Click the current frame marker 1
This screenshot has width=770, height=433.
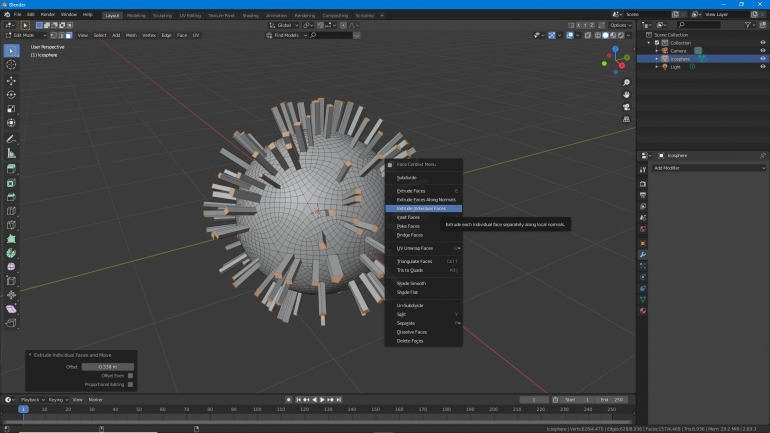(x=23, y=409)
